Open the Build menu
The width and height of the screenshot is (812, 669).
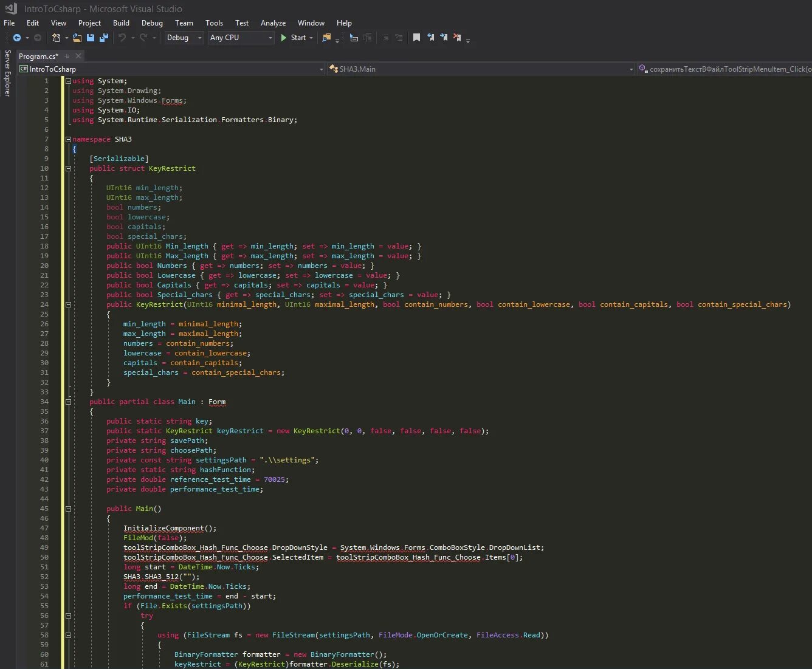coord(121,23)
